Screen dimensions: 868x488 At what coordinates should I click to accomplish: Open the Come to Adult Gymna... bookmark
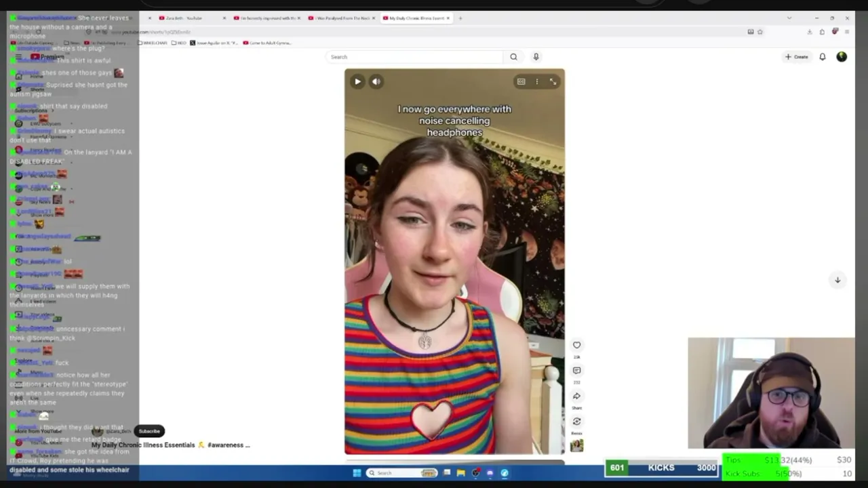[x=267, y=43]
